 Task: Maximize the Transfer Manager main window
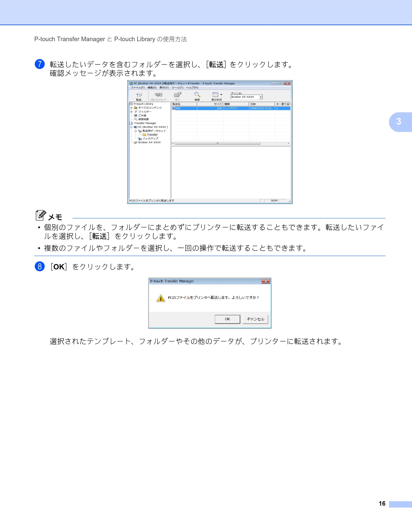coord(280,84)
